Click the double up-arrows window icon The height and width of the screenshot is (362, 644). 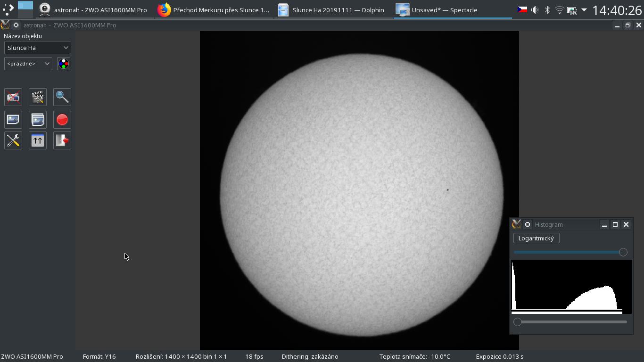pyautogui.click(x=38, y=140)
